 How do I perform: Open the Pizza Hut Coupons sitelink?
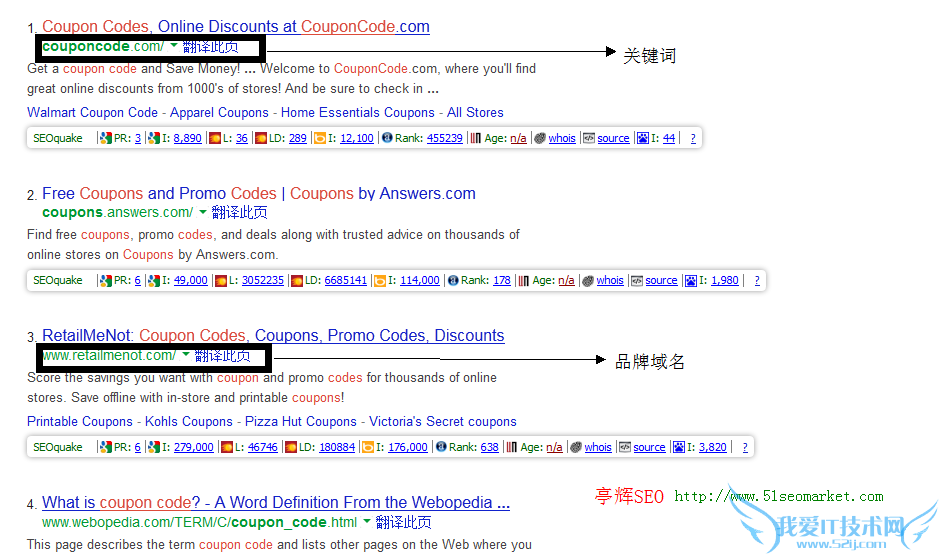coord(300,422)
